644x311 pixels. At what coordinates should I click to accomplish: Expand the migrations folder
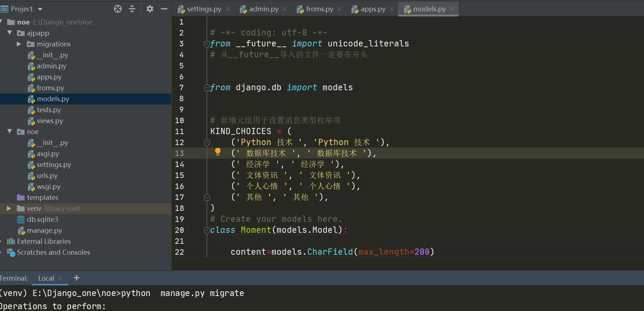click(x=19, y=44)
